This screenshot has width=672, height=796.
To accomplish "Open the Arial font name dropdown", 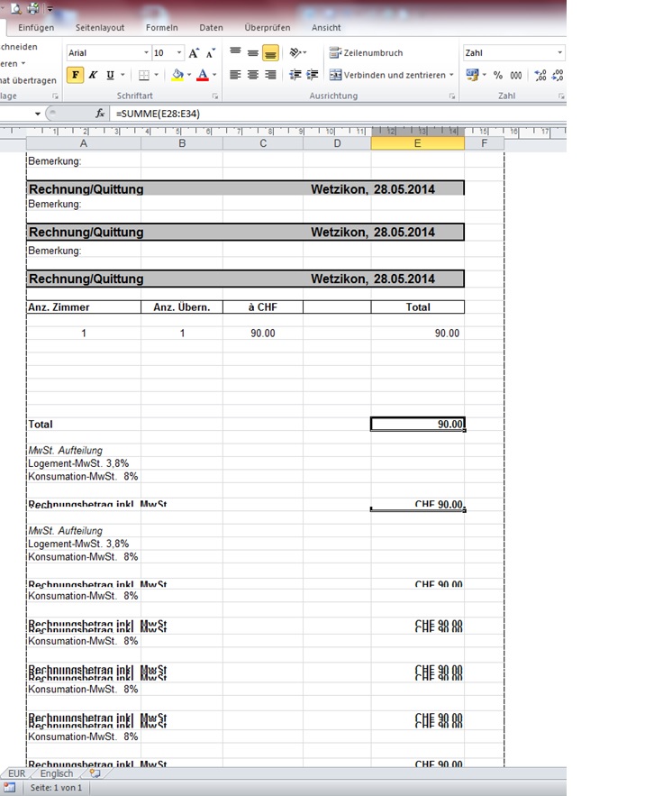I will [x=146, y=53].
